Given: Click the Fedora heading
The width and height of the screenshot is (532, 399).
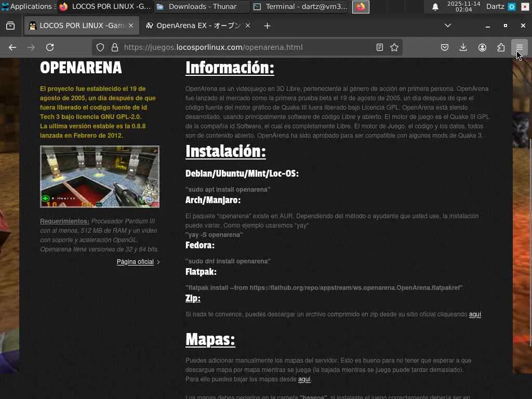Looking at the screenshot, I should pyautogui.click(x=200, y=245).
